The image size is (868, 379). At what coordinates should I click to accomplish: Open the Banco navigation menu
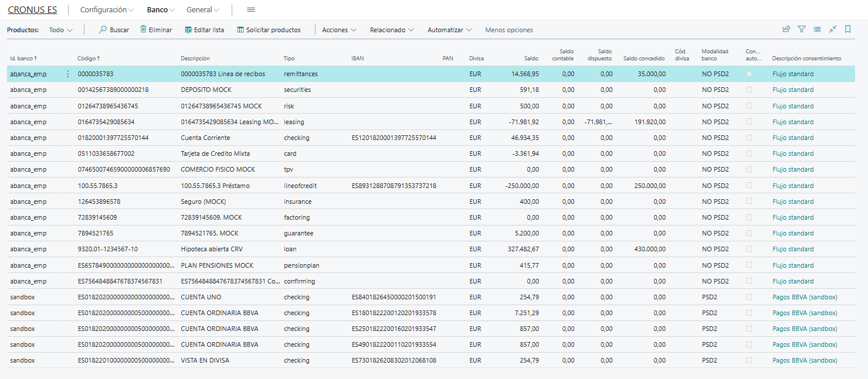click(160, 9)
